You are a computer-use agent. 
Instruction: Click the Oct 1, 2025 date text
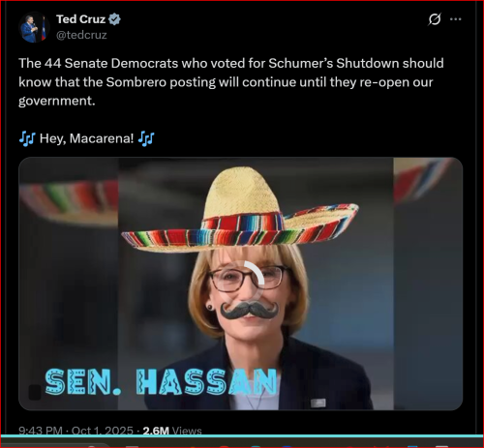102,431
